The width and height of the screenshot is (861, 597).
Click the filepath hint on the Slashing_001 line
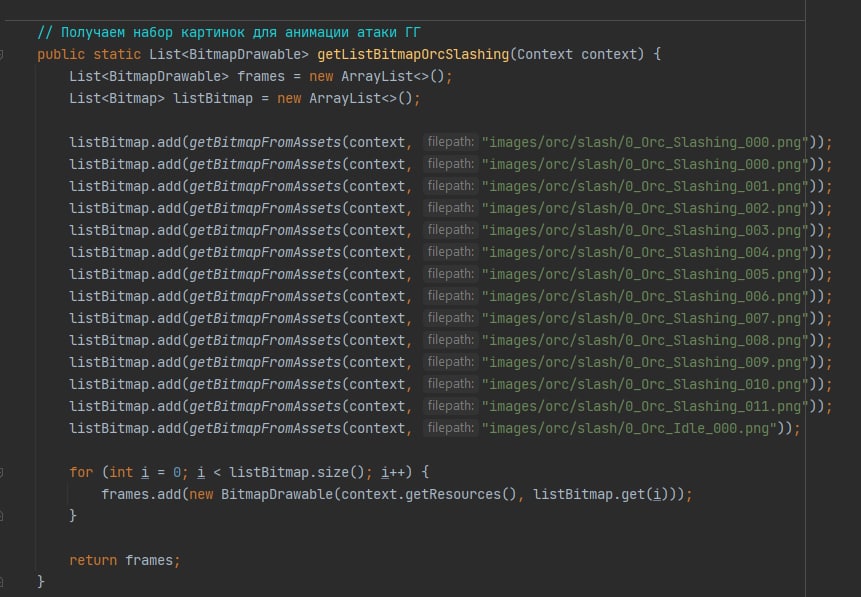[451, 186]
